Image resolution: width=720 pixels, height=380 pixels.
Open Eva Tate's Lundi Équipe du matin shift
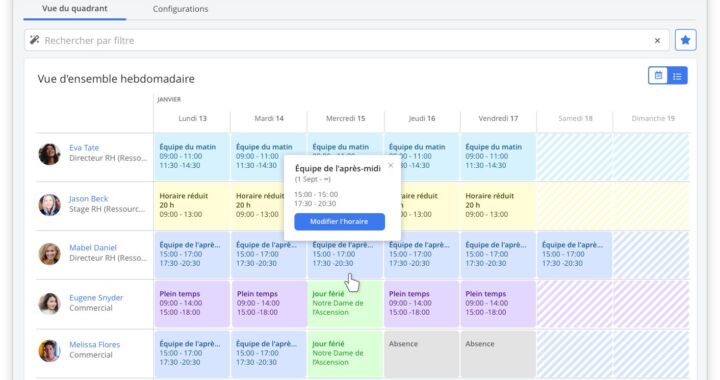coord(192,157)
